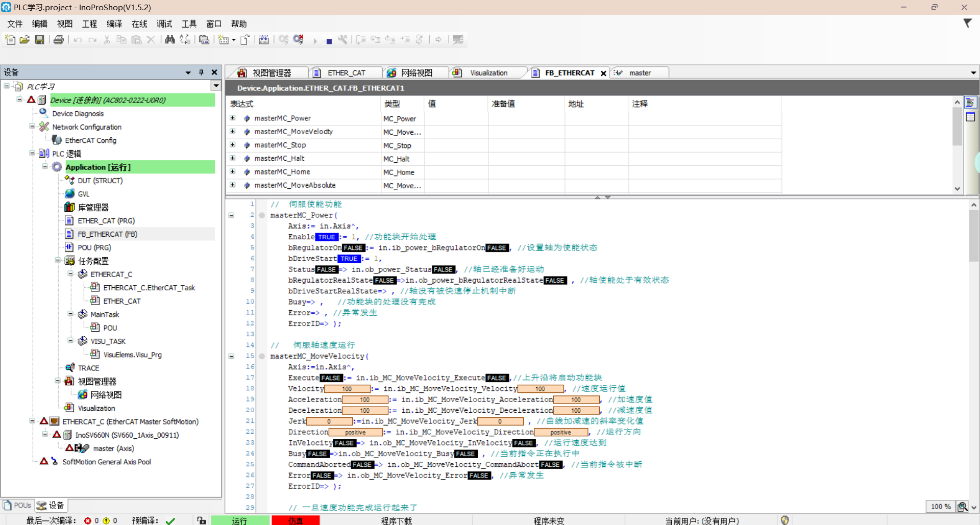Open the add-object toolbar dropdown arrow
The image size is (980, 525).
click(x=234, y=40)
